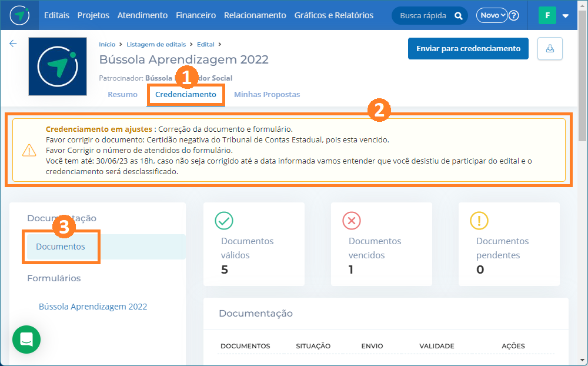The width and height of the screenshot is (588, 366).
Task: Go to Listagem de editais breadcrumb
Action: (156, 44)
